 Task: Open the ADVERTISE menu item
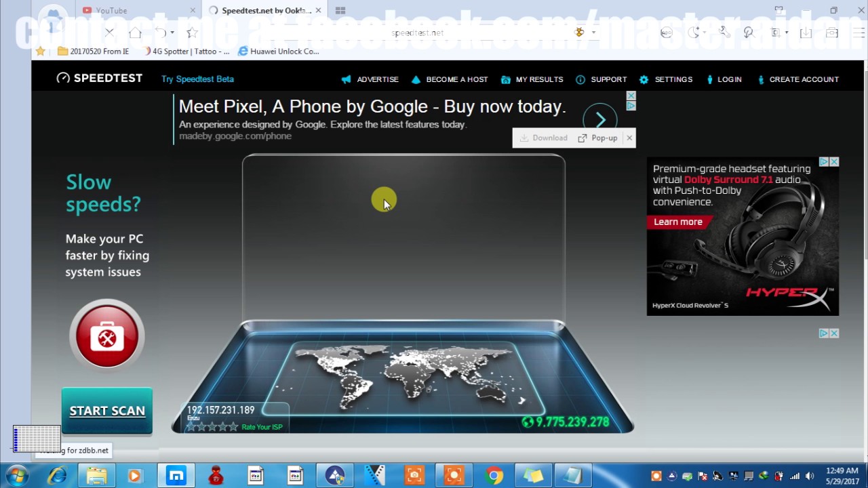[x=370, y=79]
